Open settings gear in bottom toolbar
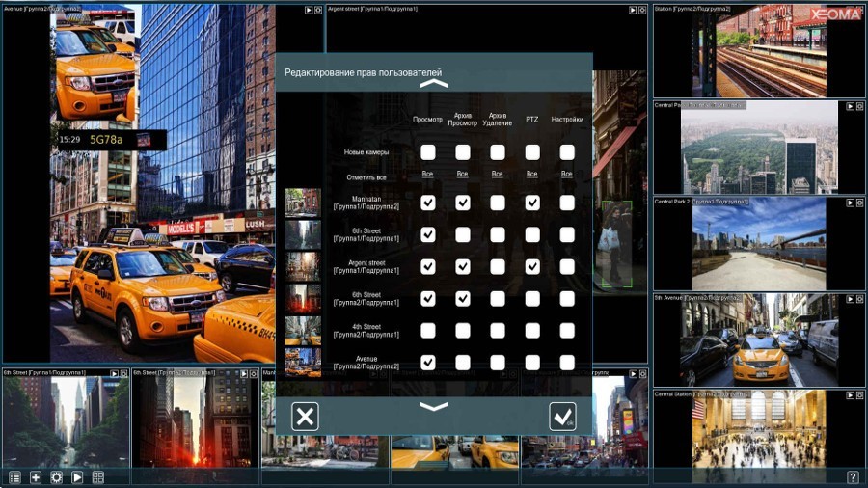This screenshot has height=488, width=868. pyautogui.click(x=56, y=477)
